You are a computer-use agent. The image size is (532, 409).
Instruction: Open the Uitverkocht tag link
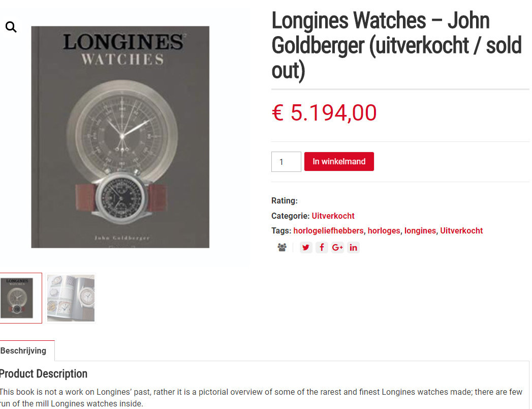pos(461,230)
